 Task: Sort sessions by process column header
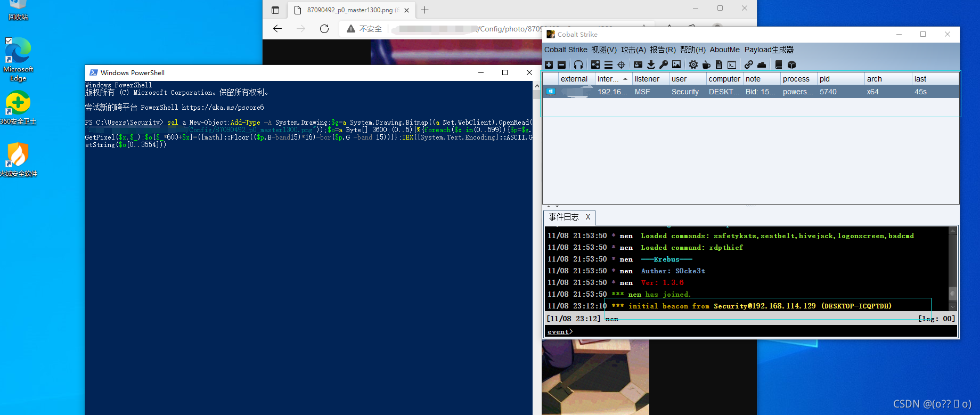pos(798,79)
